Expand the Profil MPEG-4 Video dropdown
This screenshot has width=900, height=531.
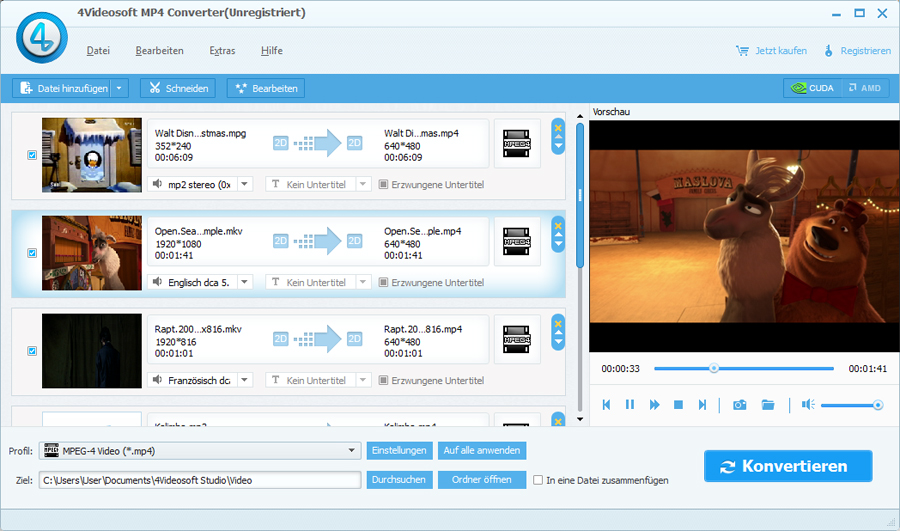[352, 451]
